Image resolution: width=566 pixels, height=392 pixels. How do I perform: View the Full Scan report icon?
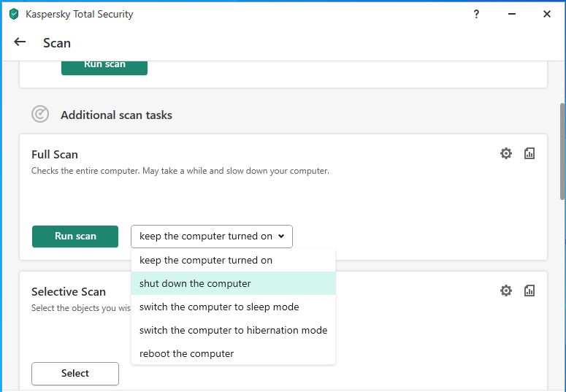(529, 153)
